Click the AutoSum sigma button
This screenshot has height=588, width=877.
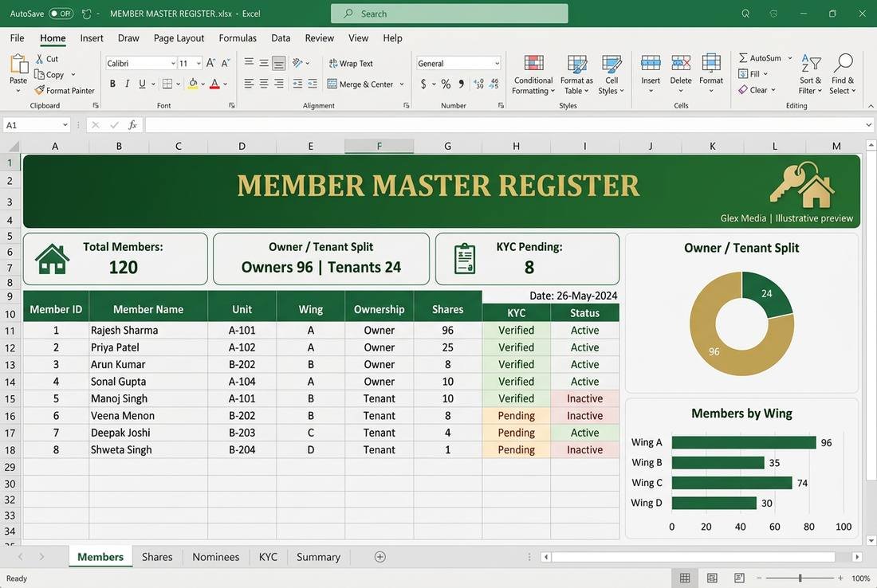point(760,58)
